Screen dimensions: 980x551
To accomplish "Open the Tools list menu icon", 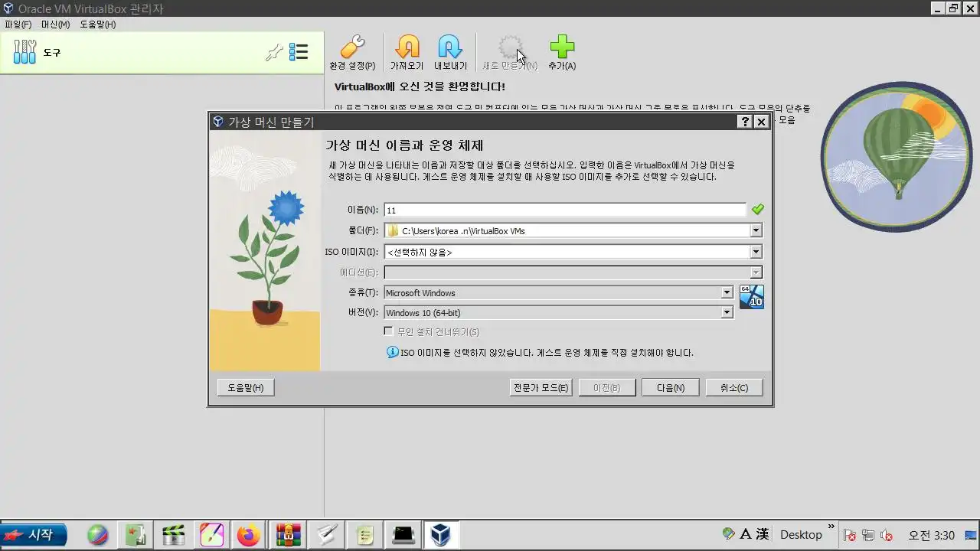I will (298, 52).
